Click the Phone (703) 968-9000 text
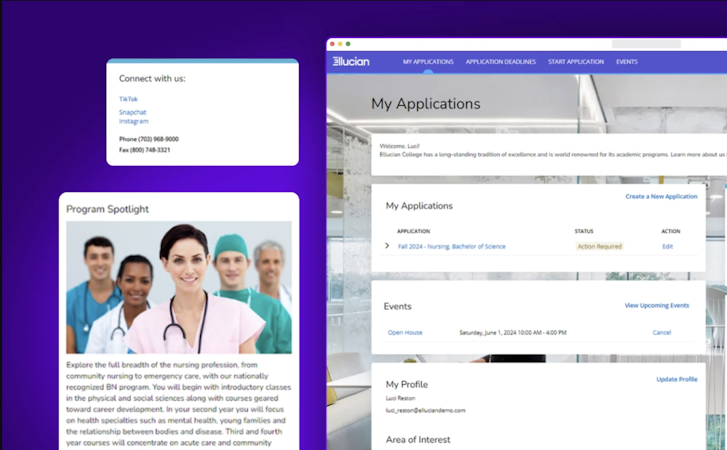The width and height of the screenshot is (727, 450). point(149,139)
